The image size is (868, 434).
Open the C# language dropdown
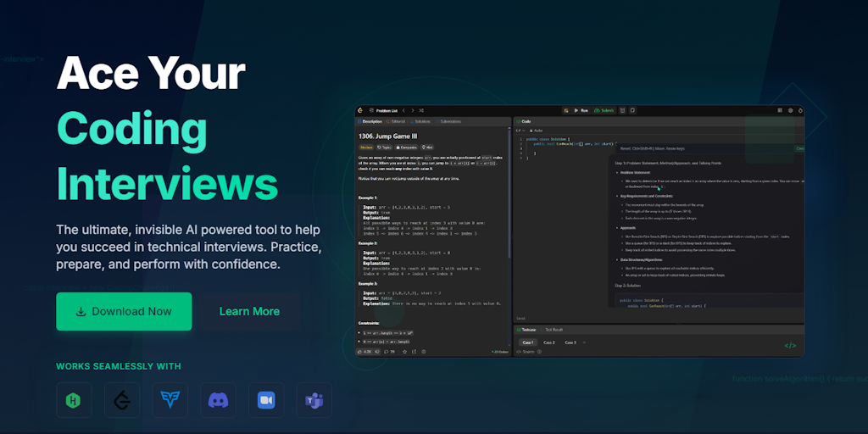(x=520, y=131)
